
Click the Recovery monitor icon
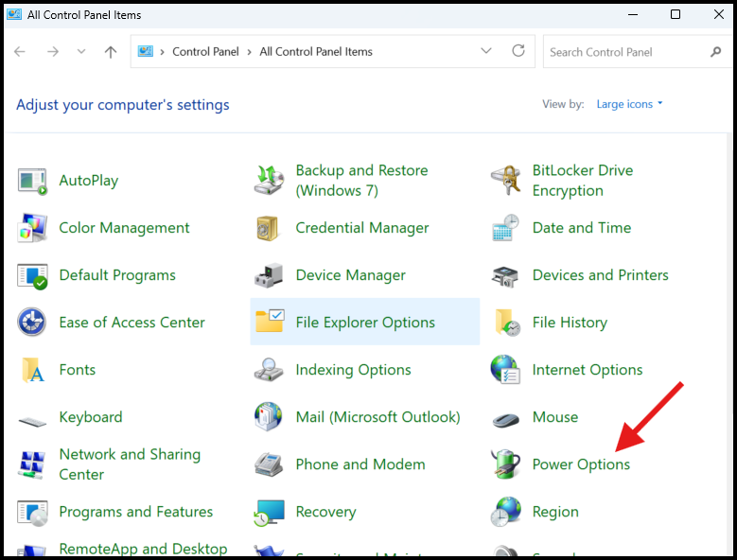pyautogui.click(x=269, y=513)
